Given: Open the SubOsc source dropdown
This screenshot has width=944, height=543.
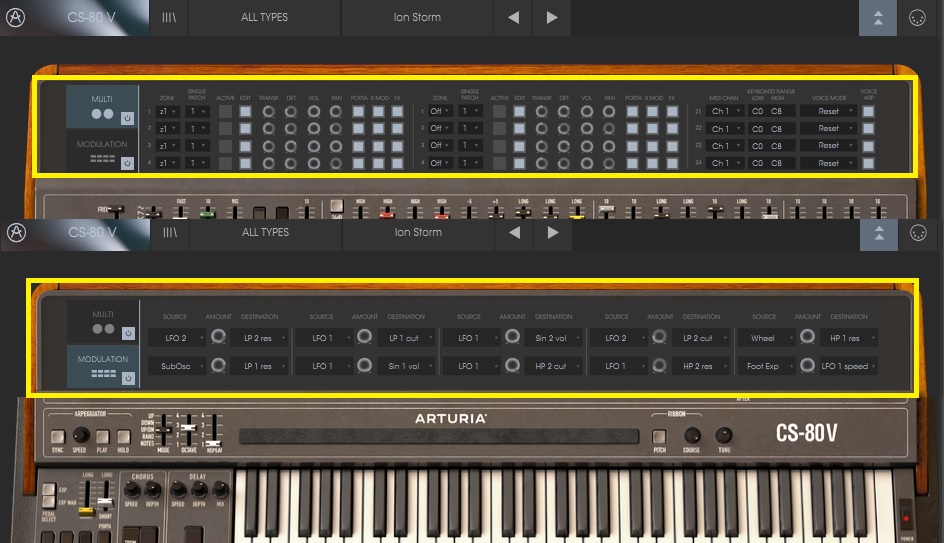Looking at the screenshot, I should click(176, 365).
